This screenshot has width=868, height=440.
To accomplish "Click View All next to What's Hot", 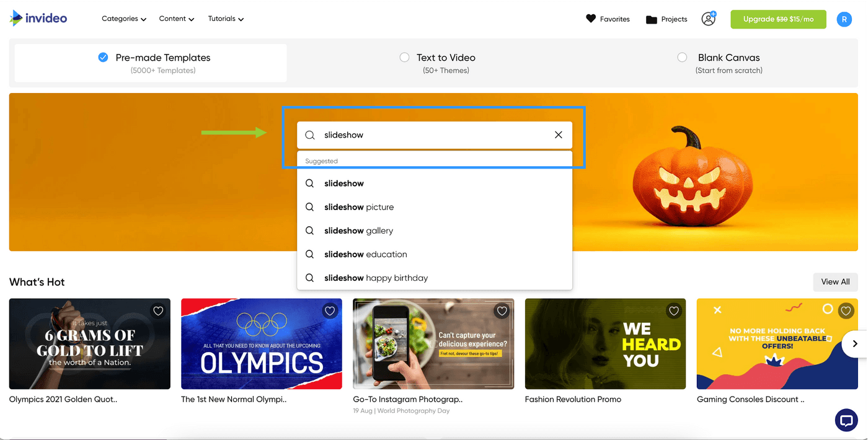I will point(835,282).
